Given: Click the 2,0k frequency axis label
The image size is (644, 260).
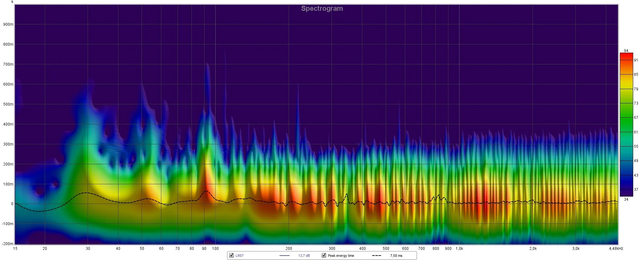Looking at the screenshot, I should point(533,249).
